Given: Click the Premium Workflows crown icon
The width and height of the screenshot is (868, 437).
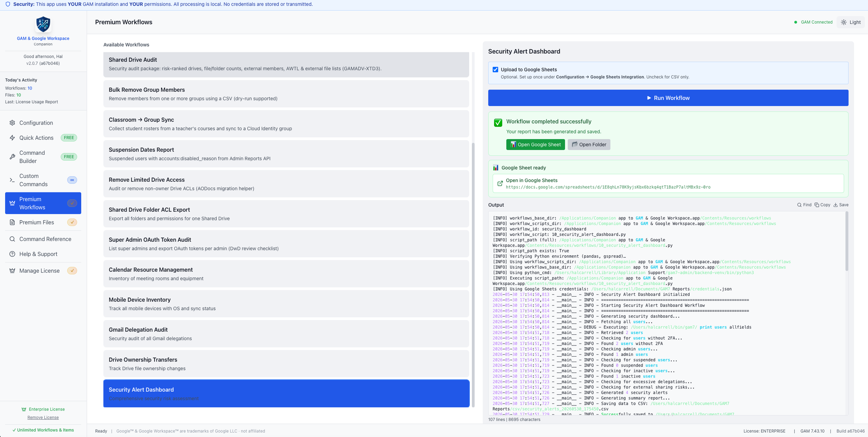Looking at the screenshot, I should point(12,203).
